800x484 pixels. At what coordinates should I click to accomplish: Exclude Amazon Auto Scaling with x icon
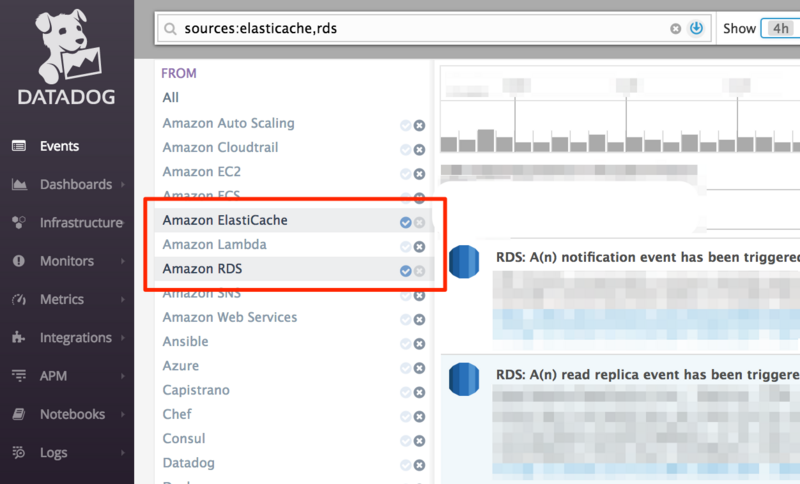click(x=419, y=125)
